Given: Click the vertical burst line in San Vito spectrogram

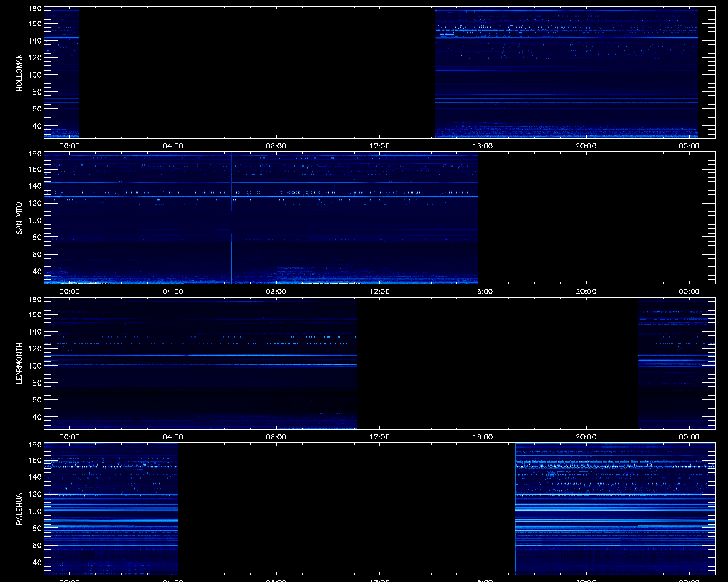Looking at the screenshot, I should coord(232,218).
